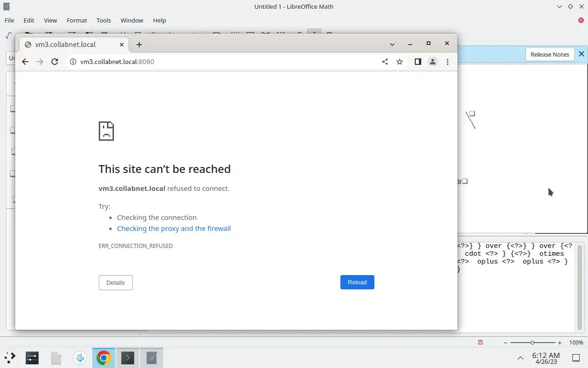This screenshot has width=588, height=368.
Task: Click the blue Reload button
Action: (x=357, y=282)
